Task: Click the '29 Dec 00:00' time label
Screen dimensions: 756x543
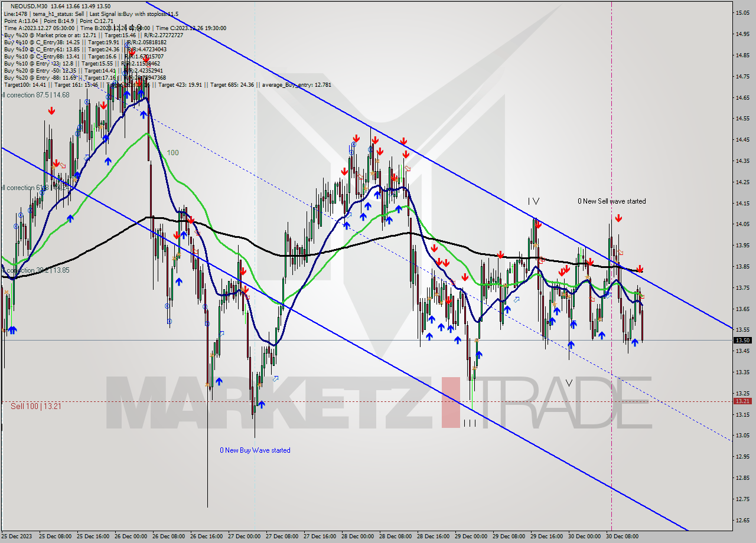Action: point(471,537)
